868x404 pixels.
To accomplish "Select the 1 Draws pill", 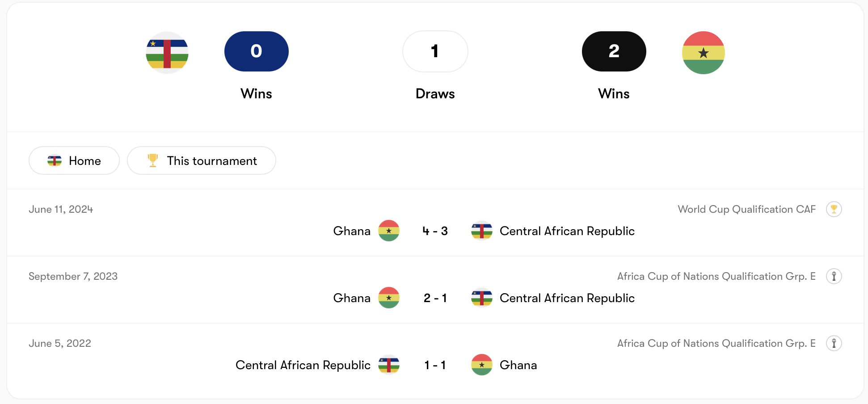I will coord(435,51).
